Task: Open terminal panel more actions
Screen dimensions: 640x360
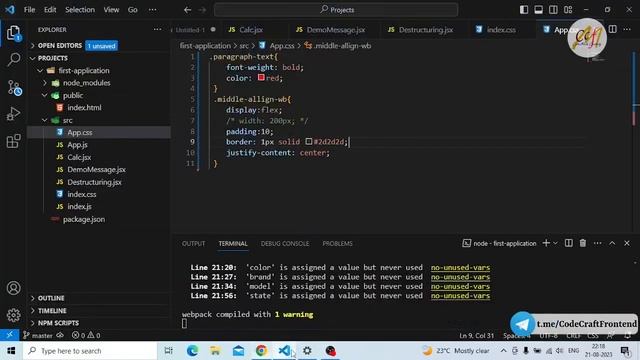Action: click(598, 243)
